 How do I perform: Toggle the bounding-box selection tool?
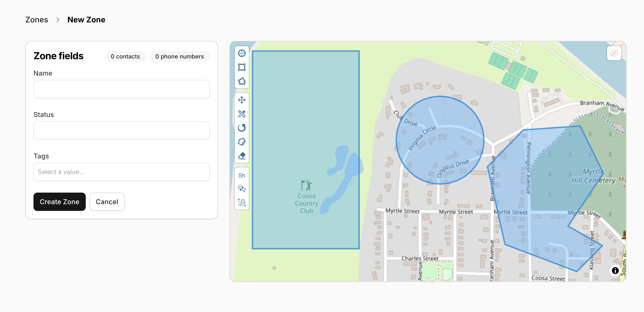tap(242, 202)
